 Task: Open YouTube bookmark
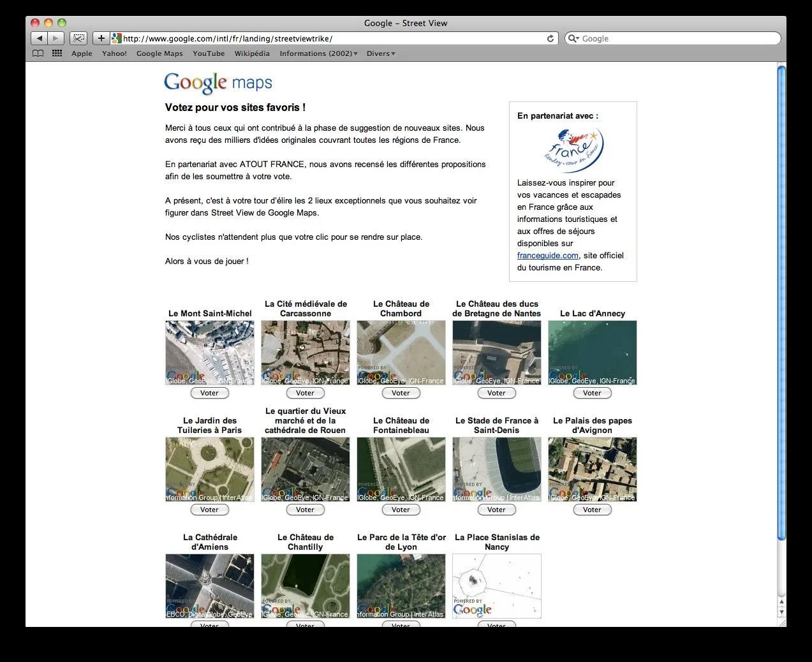[209, 54]
